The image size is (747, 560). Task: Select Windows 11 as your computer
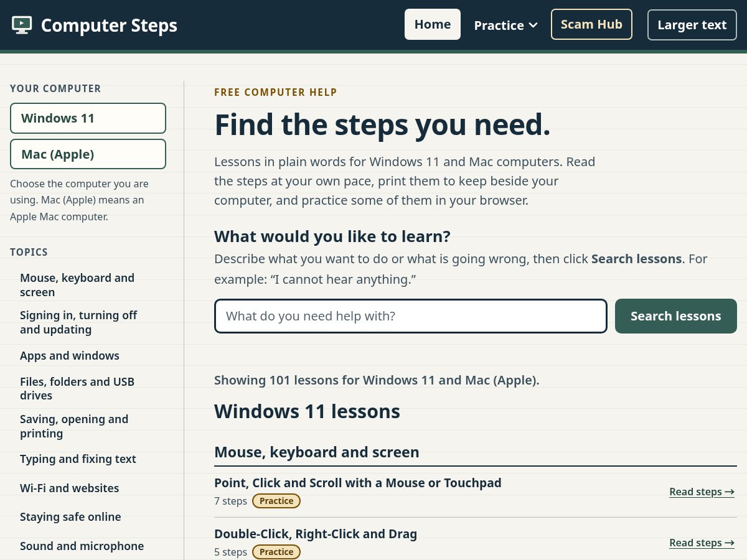(x=88, y=118)
